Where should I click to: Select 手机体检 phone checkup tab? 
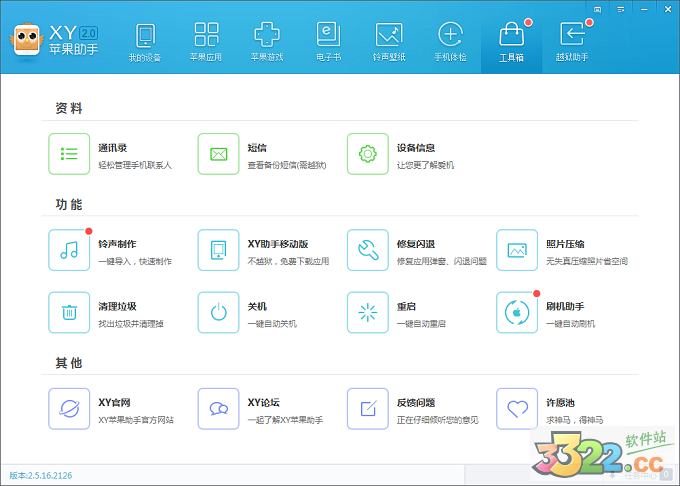pyautogui.click(x=450, y=42)
